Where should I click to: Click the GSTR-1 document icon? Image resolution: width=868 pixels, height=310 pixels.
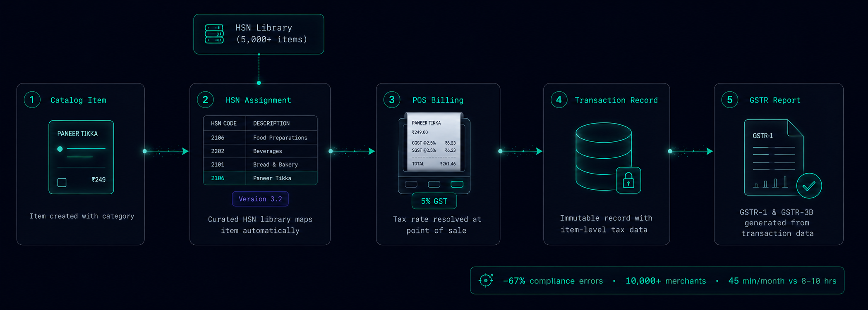tap(774, 157)
